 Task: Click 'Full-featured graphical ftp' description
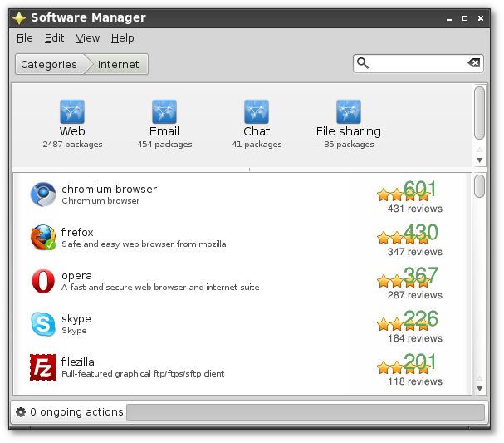(x=143, y=374)
